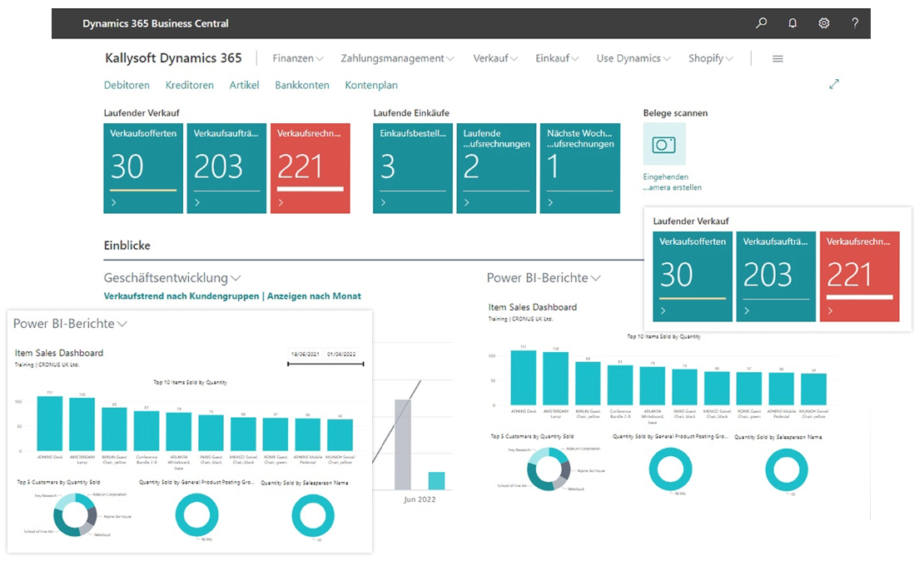Open Verkaufsofferten 30 tile in the popout card
924x566 pixels.
coord(693,276)
